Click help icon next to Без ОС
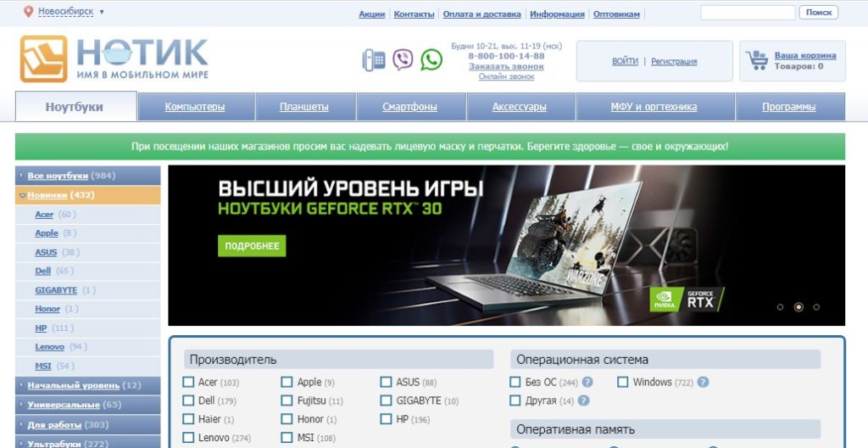This screenshot has height=448, width=868. [x=587, y=383]
